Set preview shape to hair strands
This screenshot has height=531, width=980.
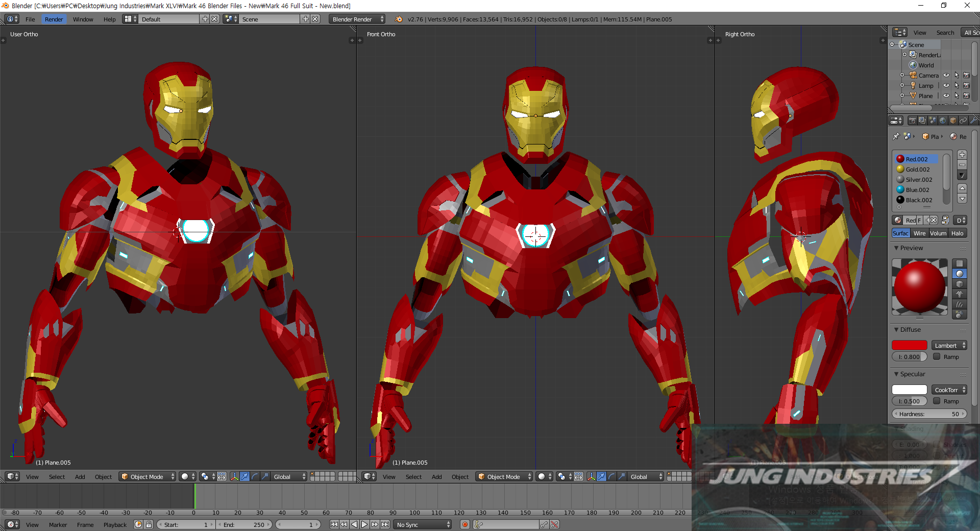click(960, 304)
